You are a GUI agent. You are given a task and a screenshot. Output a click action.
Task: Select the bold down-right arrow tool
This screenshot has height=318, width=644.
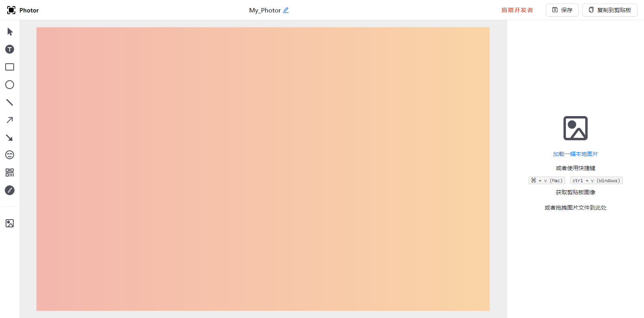(x=10, y=138)
